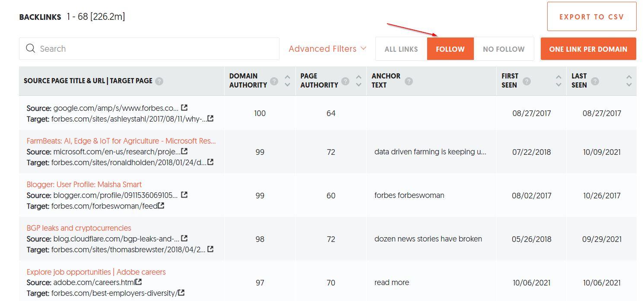Sort by Last Seen using arrows
The width and height of the screenshot is (644, 301).
pos(629,81)
